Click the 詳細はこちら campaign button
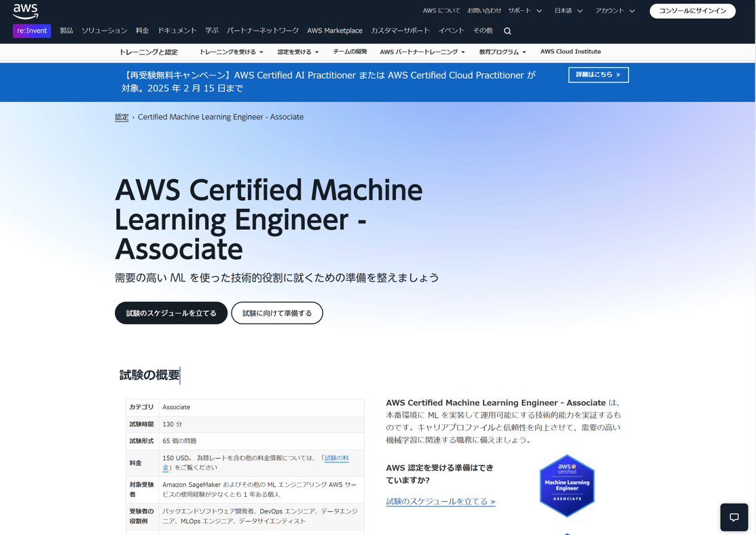 [x=598, y=75]
